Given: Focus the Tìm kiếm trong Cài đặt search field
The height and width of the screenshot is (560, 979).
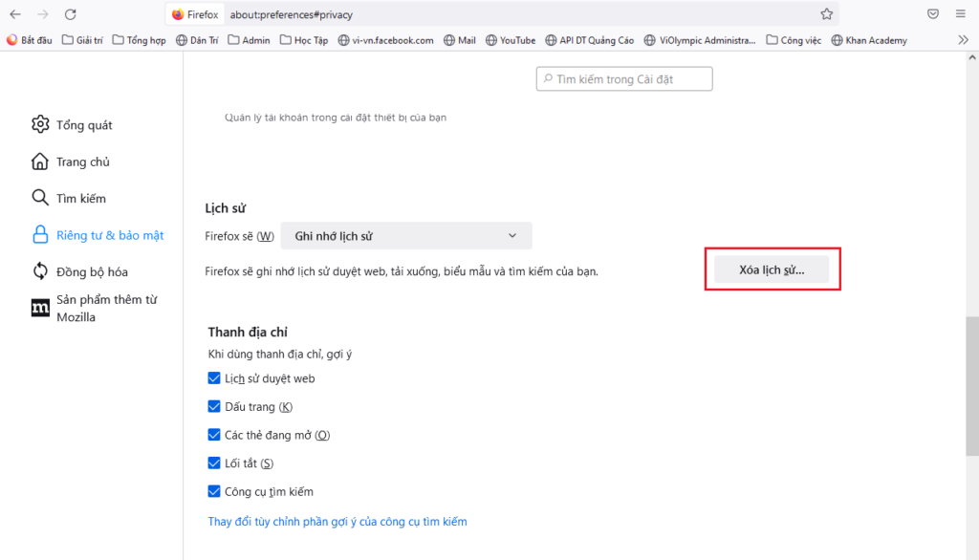Looking at the screenshot, I should [x=624, y=78].
